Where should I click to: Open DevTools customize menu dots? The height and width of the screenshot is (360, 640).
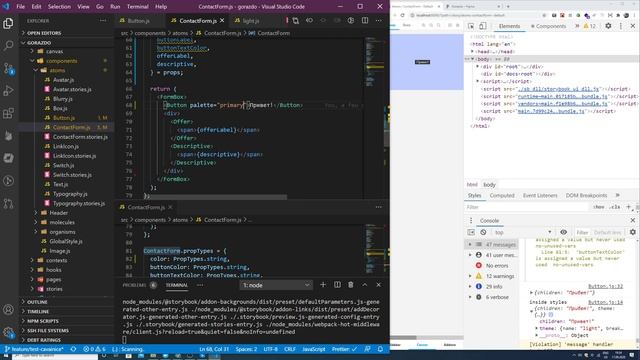click(x=621, y=26)
